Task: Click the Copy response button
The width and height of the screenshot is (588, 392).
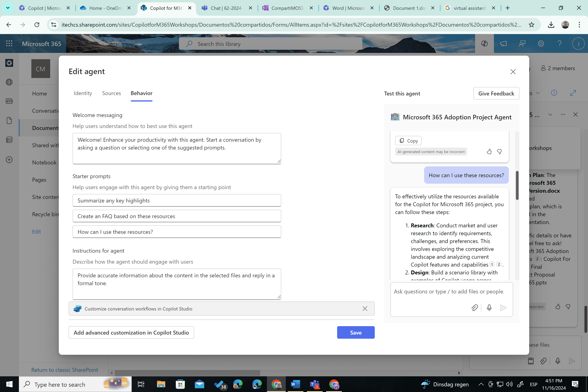Action: pos(408,141)
